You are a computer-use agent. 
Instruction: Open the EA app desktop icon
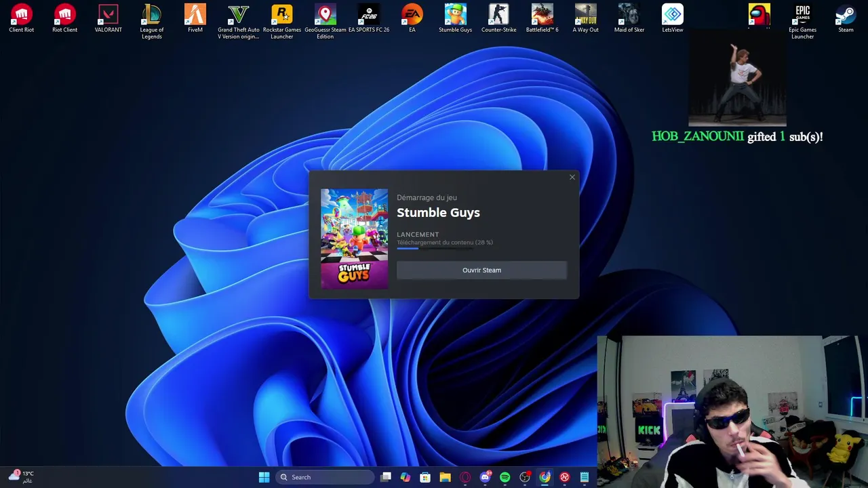point(412,18)
